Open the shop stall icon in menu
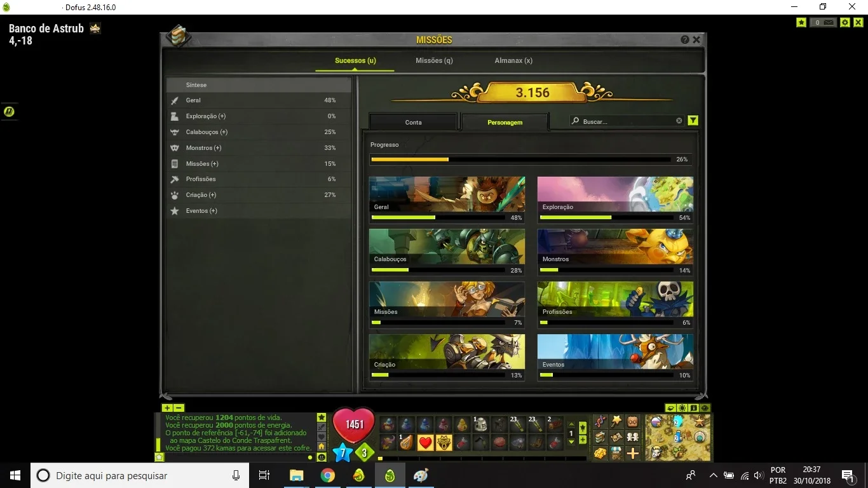 click(x=616, y=453)
